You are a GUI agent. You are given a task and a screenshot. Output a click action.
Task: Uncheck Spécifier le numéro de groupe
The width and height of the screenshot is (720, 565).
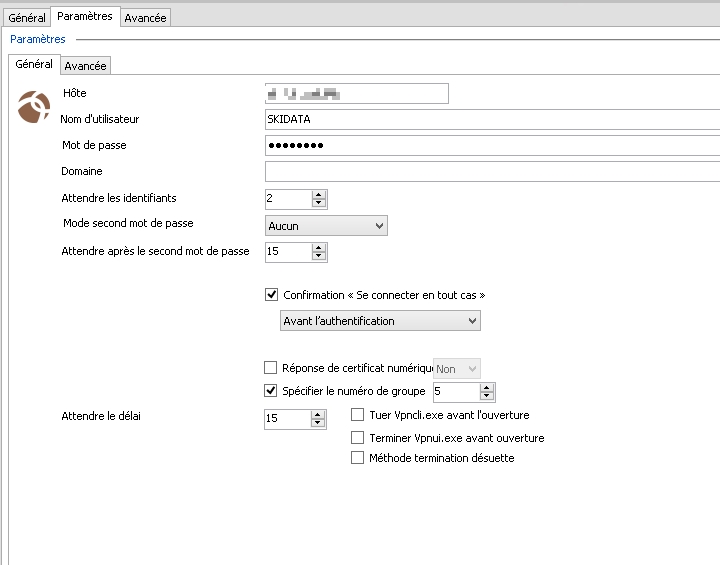[270, 391]
